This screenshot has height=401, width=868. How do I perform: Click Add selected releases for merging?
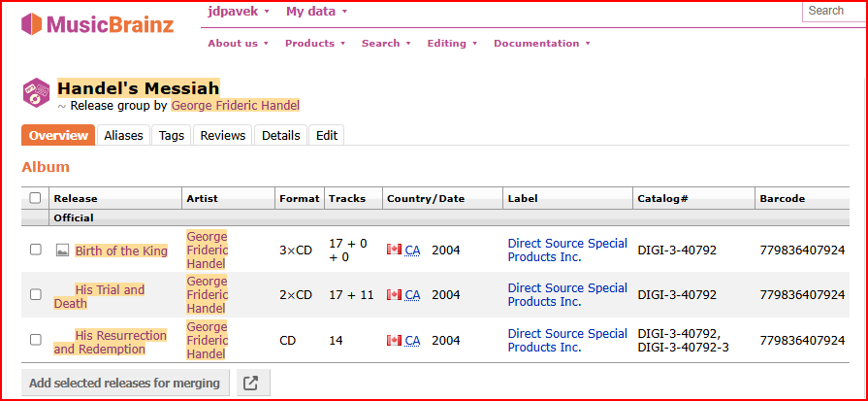[x=124, y=383]
